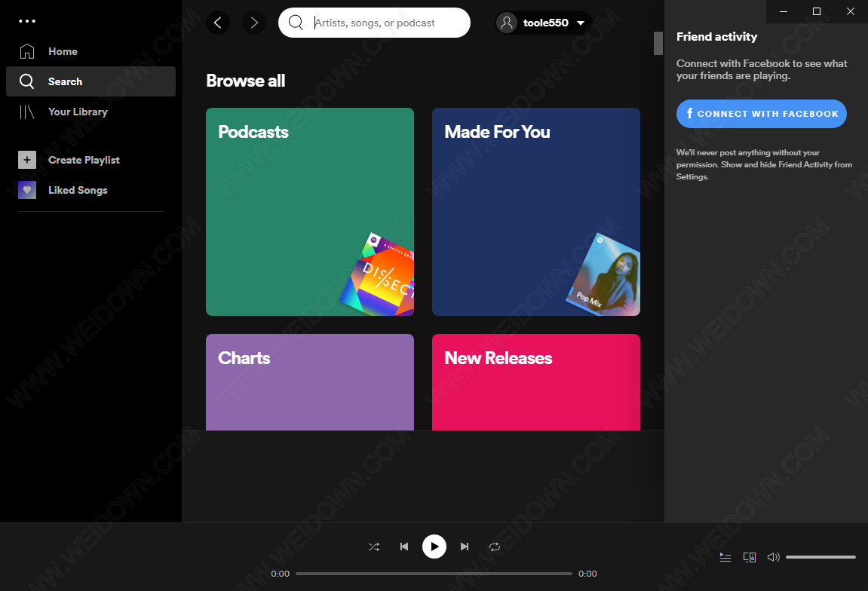Open the Made For You card
Image resolution: width=868 pixels, height=591 pixels.
536,212
